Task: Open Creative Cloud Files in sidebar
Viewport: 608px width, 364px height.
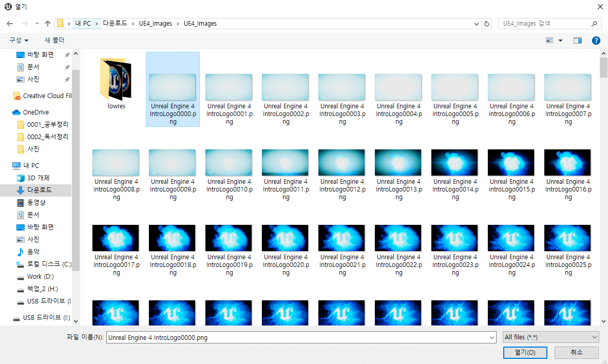Action: pos(42,95)
